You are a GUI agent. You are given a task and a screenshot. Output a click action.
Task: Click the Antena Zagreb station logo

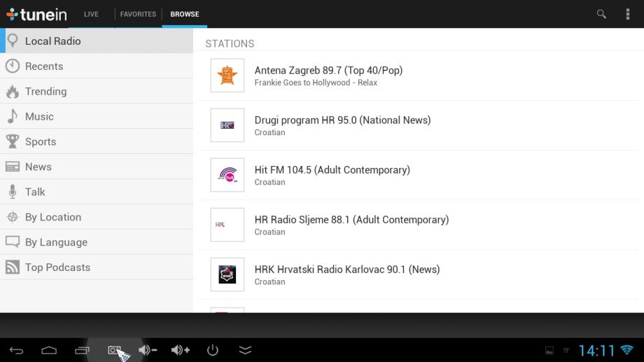[x=227, y=75]
